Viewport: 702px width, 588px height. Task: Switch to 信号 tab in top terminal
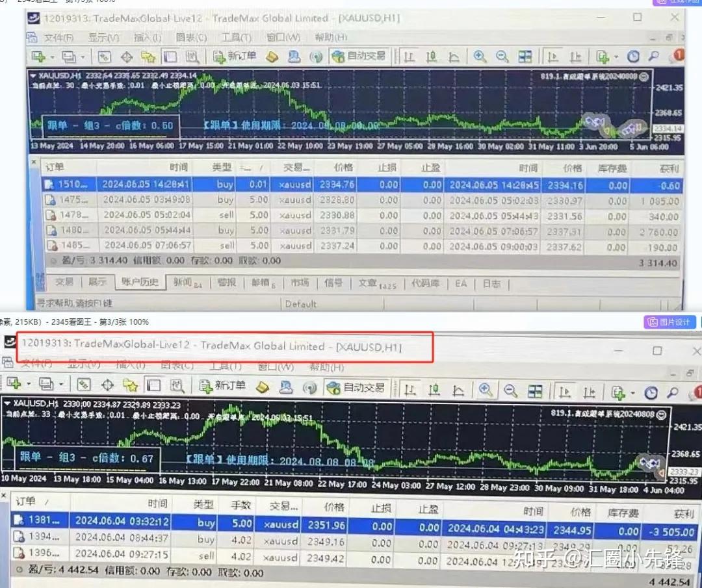pos(333,283)
